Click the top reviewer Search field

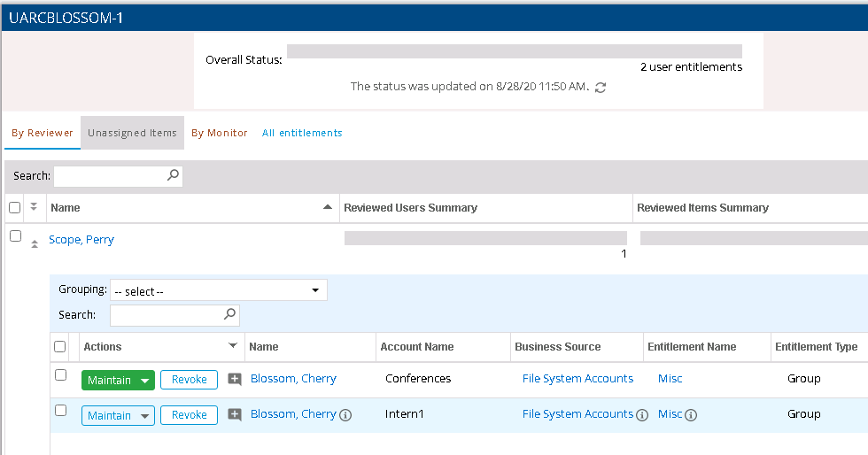110,176
